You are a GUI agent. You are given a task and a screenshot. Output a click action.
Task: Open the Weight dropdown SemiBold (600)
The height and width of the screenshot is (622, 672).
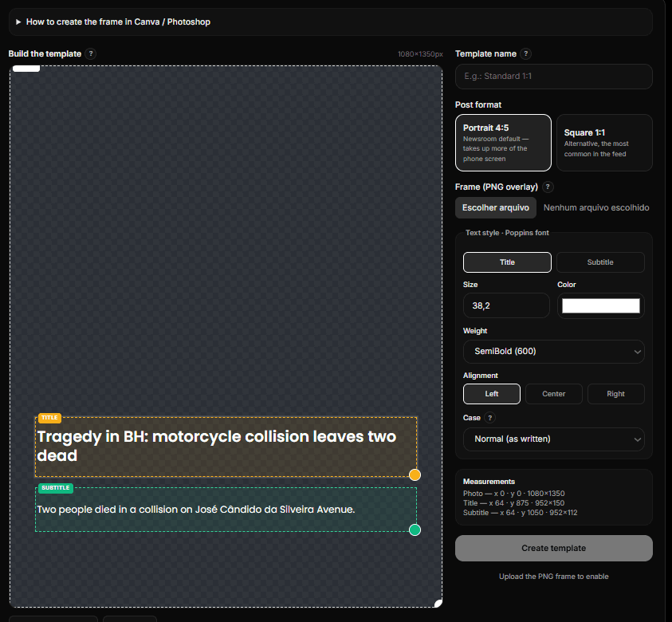click(554, 352)
